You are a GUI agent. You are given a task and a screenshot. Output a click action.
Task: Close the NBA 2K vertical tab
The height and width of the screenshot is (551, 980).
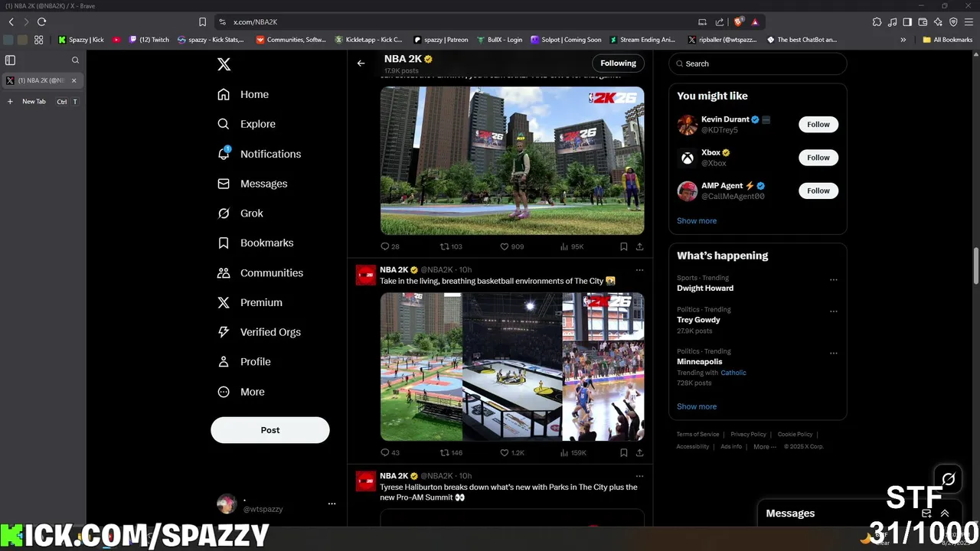click(x=74, y=80)
